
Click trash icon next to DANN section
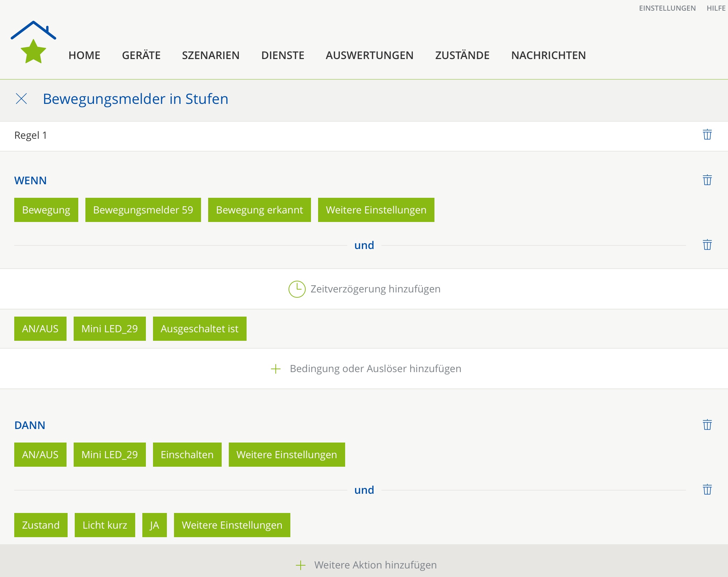[x=707, y=425]
